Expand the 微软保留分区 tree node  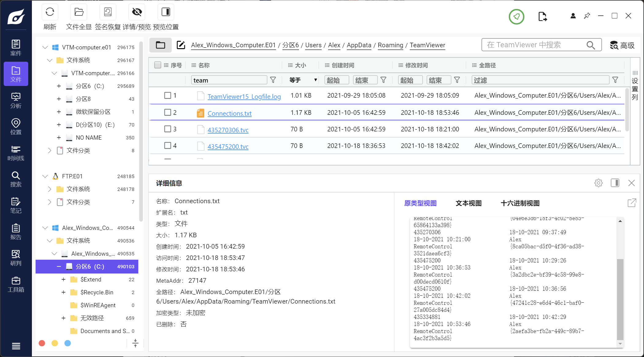click(x=59, y=112)
